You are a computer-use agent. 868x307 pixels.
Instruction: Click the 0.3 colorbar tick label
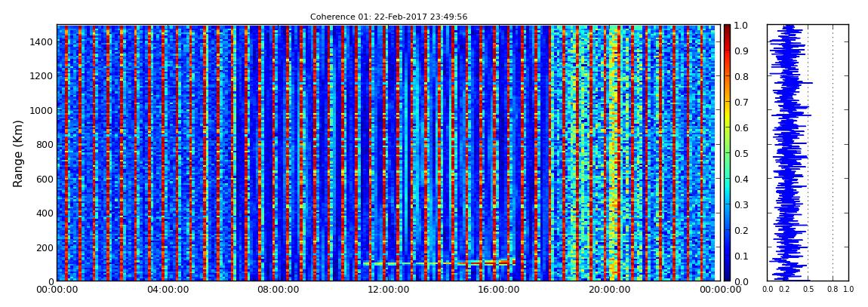click(x=743, y=204)
